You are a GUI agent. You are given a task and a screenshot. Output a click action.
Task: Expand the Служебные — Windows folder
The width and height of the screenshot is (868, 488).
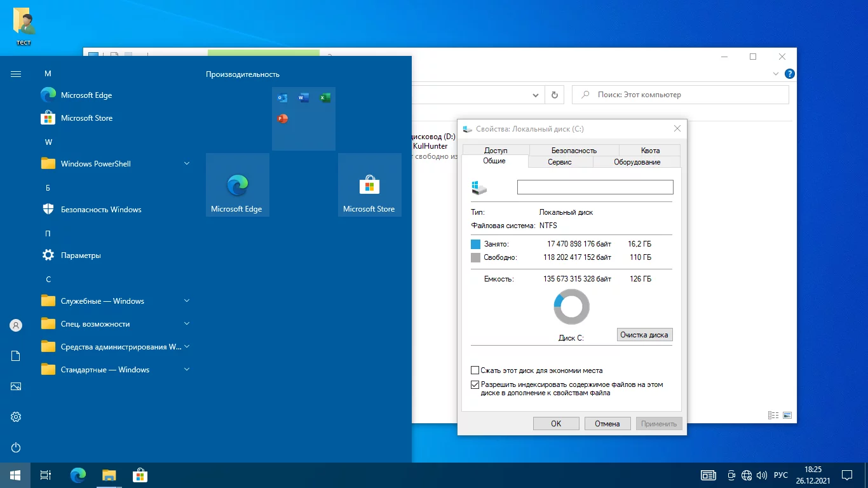pyautogui.click(x=187, y=301)
